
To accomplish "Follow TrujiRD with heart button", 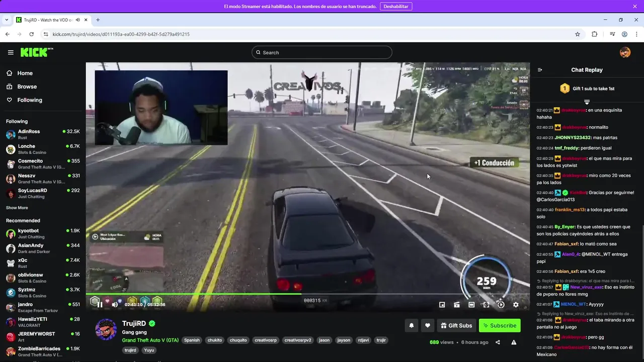I will click(x=428, y=325).
